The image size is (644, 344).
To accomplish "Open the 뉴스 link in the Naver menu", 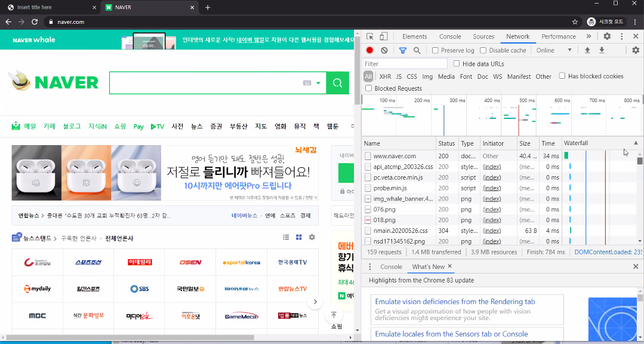I will pos(197,126).
